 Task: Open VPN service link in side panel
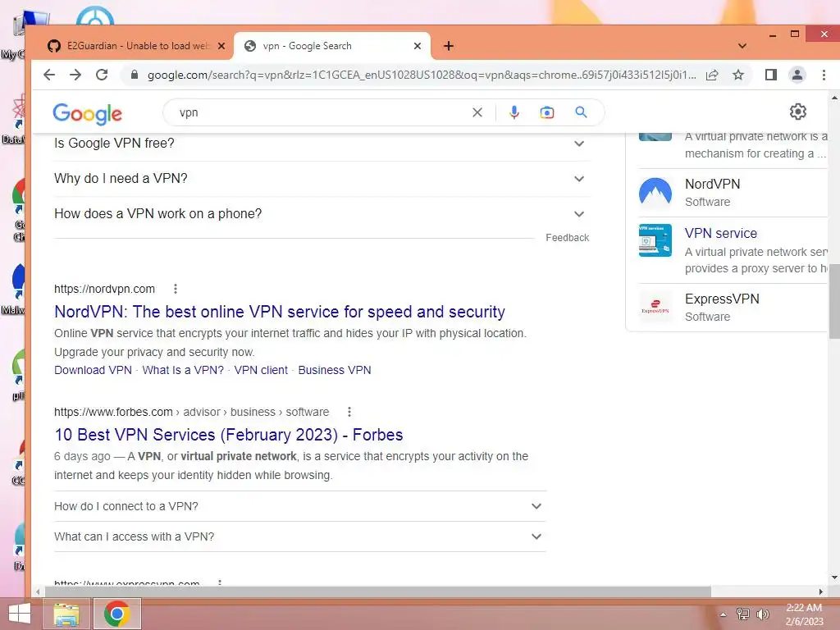[720, 234]
